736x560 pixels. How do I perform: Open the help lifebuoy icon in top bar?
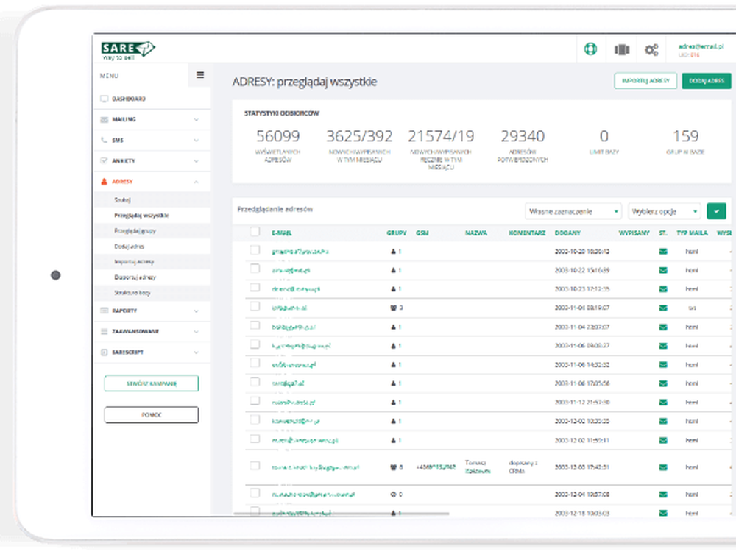coord(590,49)
